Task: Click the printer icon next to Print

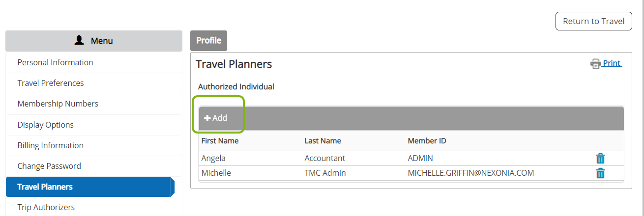Action: click(x=595, y=64)
